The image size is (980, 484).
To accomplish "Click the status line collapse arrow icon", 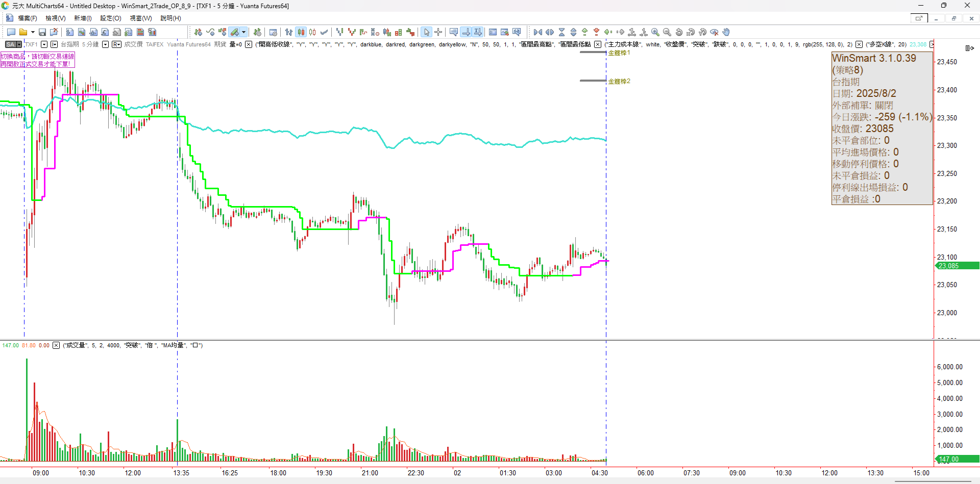I will pos(970,48).
